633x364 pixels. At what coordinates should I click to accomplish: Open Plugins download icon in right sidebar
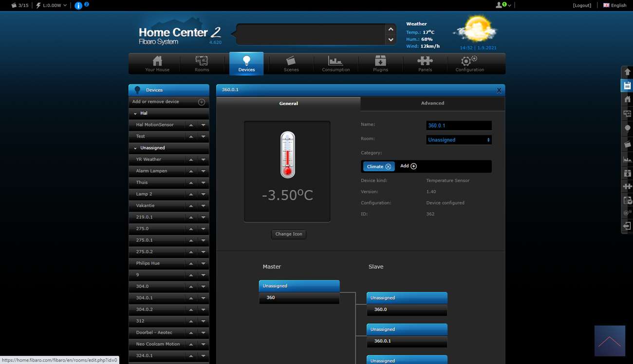[x=627, y=173]
